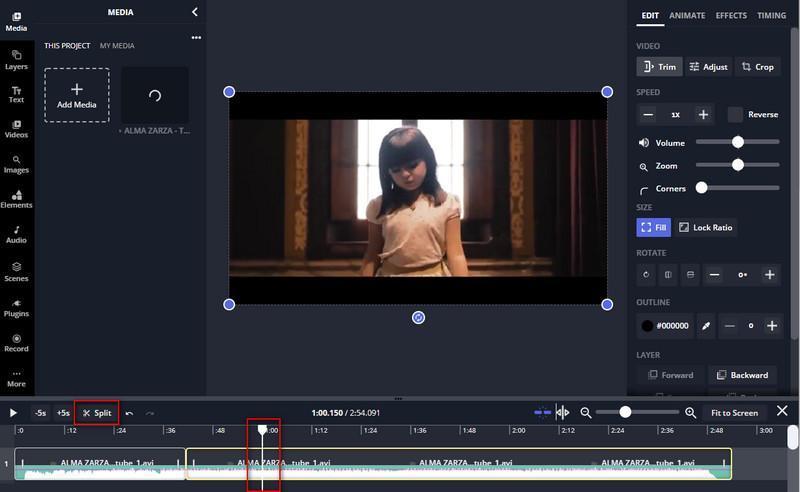Toggle the Lock Ratio option
The width and height of the screenshot is (800, 492).
(x=706, y=228)
